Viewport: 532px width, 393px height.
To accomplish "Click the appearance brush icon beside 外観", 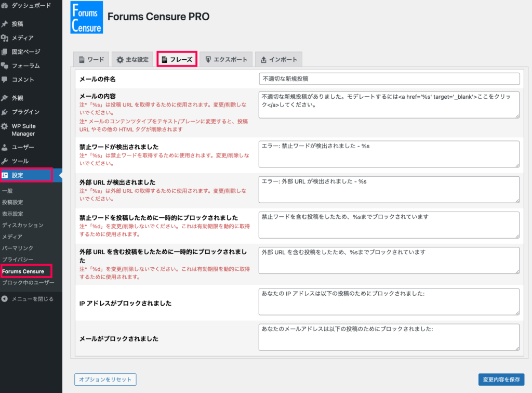I will click(x=4, y=98).
